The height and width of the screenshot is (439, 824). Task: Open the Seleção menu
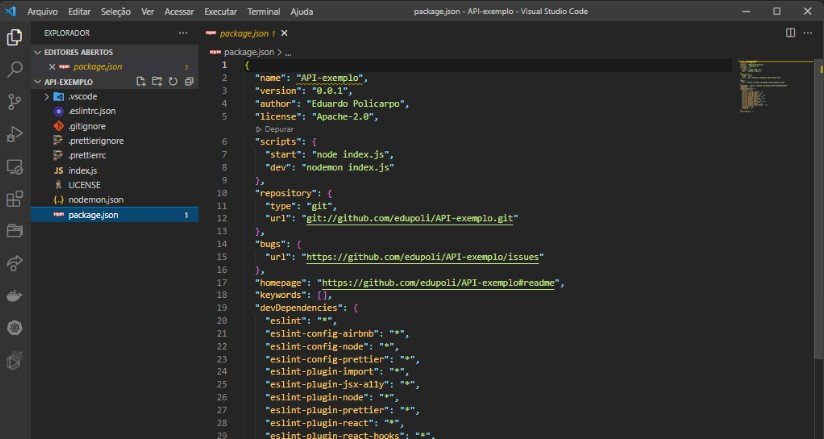[x=116, y=12]
